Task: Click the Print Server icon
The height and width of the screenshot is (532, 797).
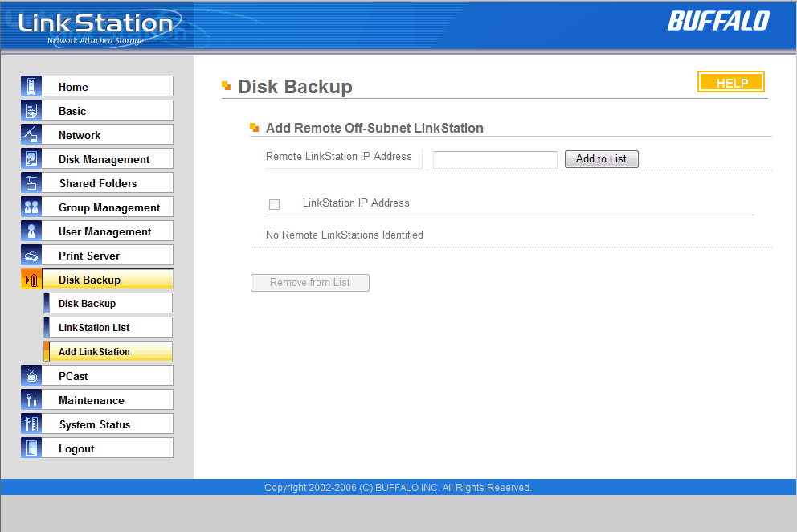Action: point(31,256)
